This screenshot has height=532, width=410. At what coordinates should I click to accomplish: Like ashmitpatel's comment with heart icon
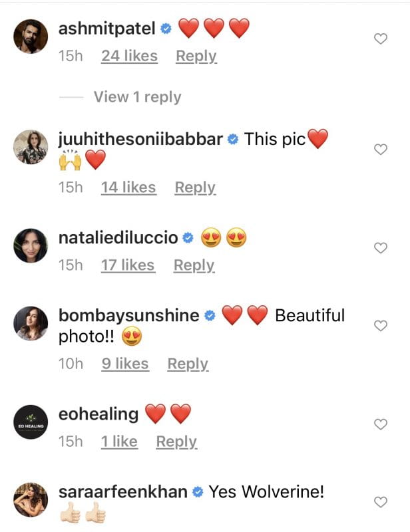click(x=381, y=39)
